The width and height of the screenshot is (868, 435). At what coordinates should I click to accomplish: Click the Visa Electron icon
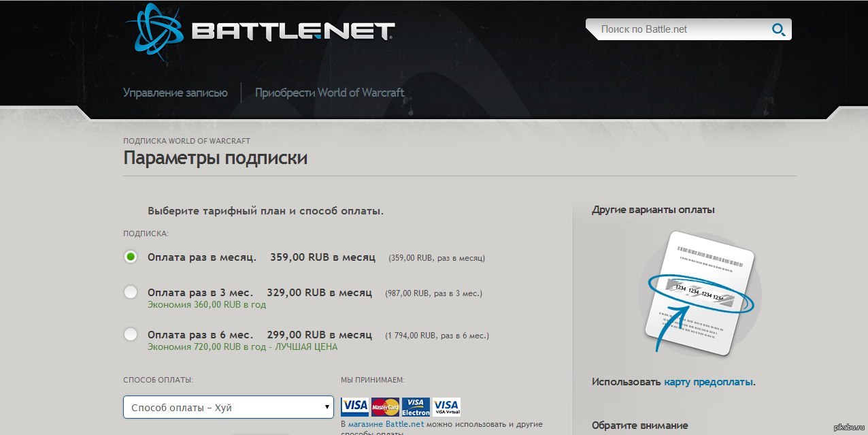pos(416,407)
